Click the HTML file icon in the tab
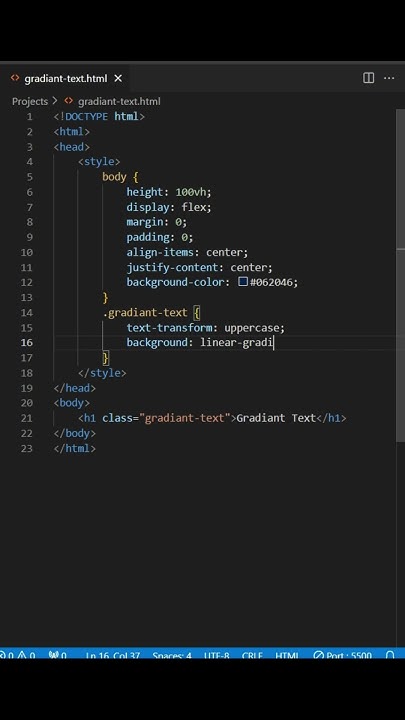Screen dimensions: 405x720 click(15, 78)
